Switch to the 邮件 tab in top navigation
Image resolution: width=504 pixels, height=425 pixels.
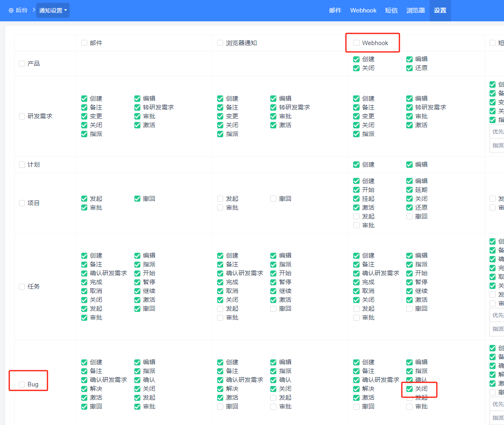coord(335,10)
